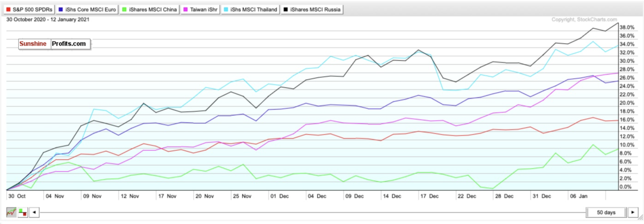The image size is (644, 224).
Task: Click the left arrow scroll button
Action: [34, 212]
